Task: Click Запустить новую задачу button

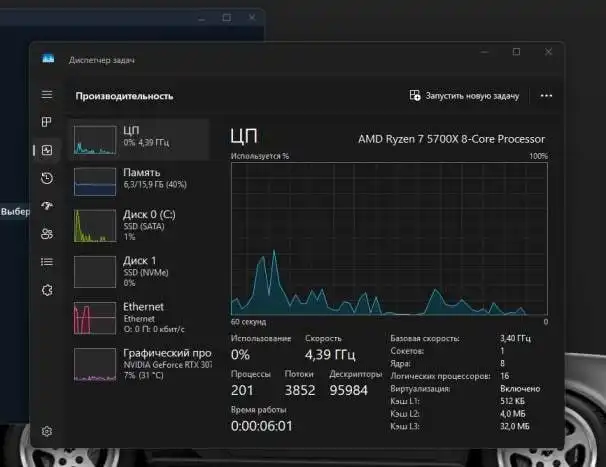Action: tap(465, 95)
